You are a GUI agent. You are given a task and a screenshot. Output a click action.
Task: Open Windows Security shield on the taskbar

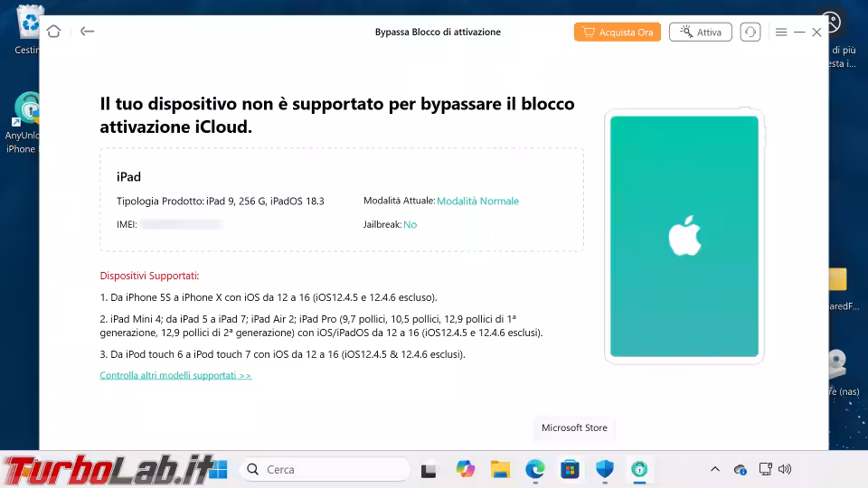tap(605, 469)
